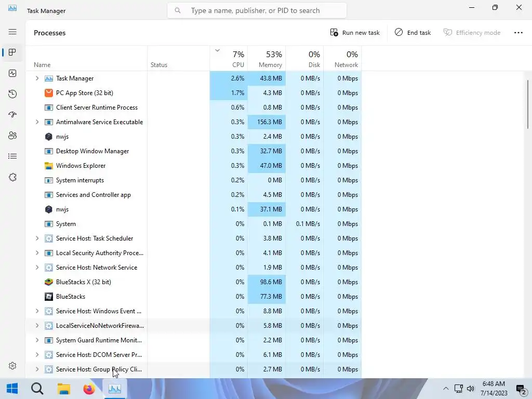Click the BlueStacks X process icon
This screenshot has height=399, width=532.
[x=49, y=282]
